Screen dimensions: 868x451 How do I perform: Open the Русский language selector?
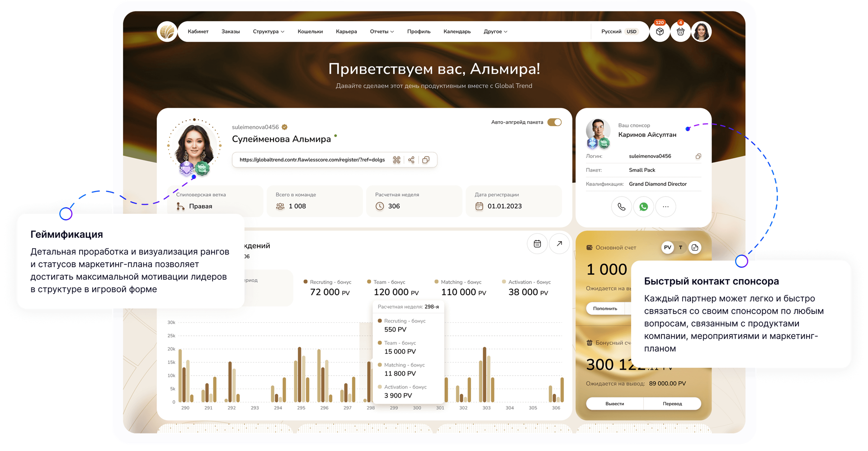(x=611, y=32)
